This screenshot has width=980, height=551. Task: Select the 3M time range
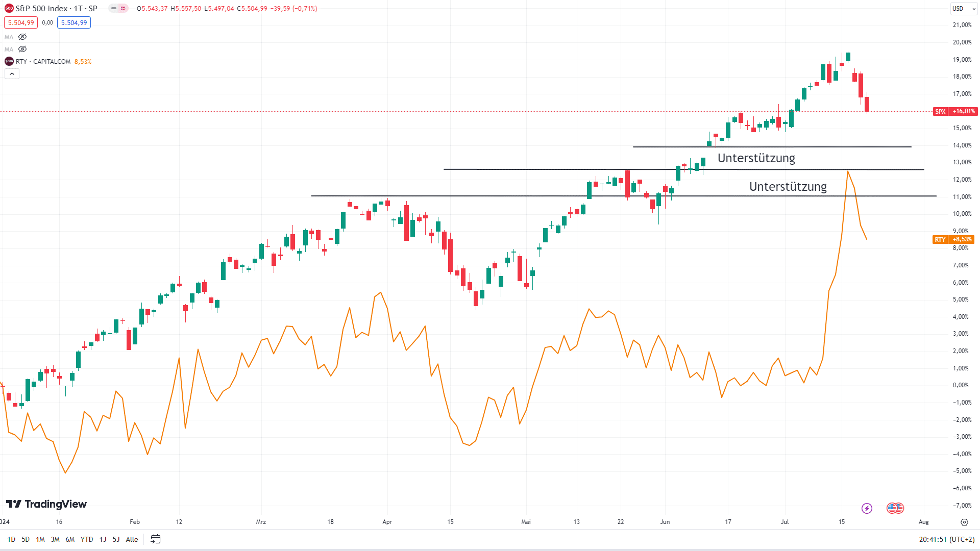pos(55,539)
